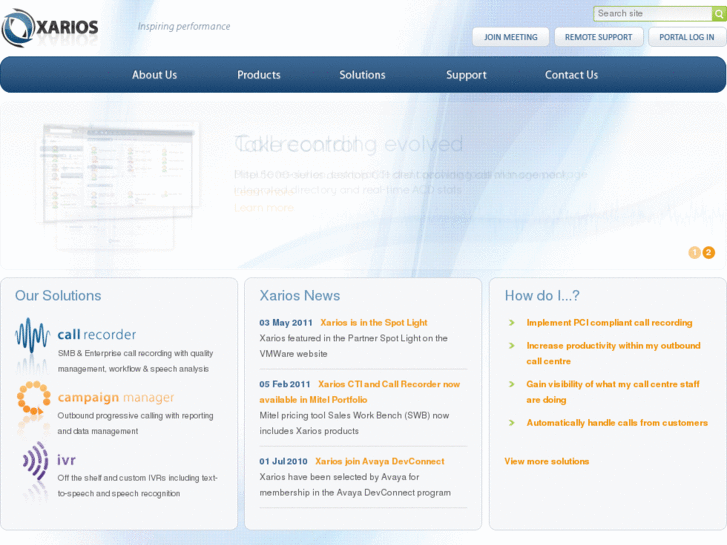Click the Our Solutions heading

coord(58,295)
